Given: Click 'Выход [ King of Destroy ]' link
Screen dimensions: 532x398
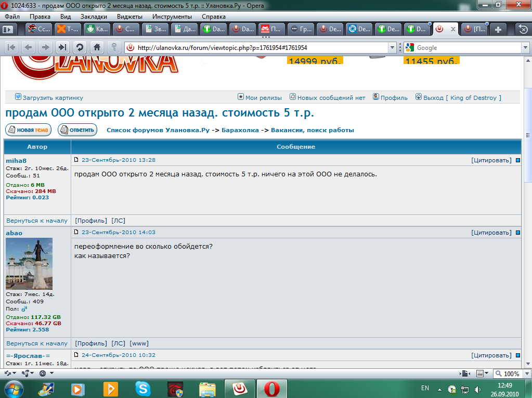Looking at the screenshot, I should coord(462,98).
